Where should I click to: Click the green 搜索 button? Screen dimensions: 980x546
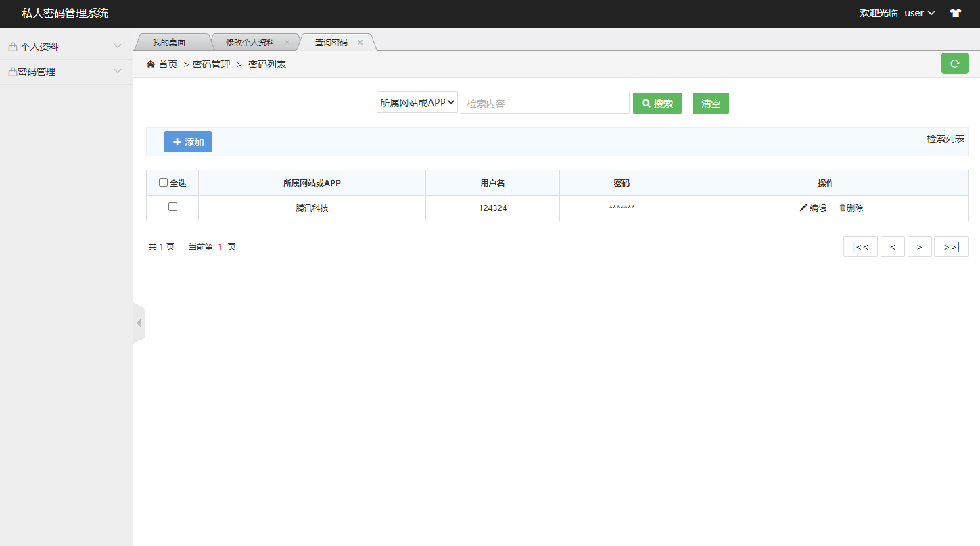tap(657, 104)
